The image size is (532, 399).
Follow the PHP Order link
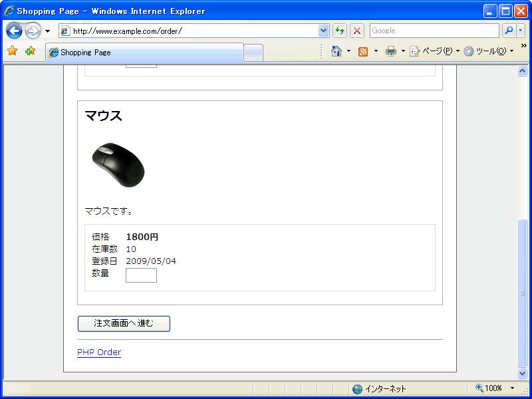click(x=99, y=352)
